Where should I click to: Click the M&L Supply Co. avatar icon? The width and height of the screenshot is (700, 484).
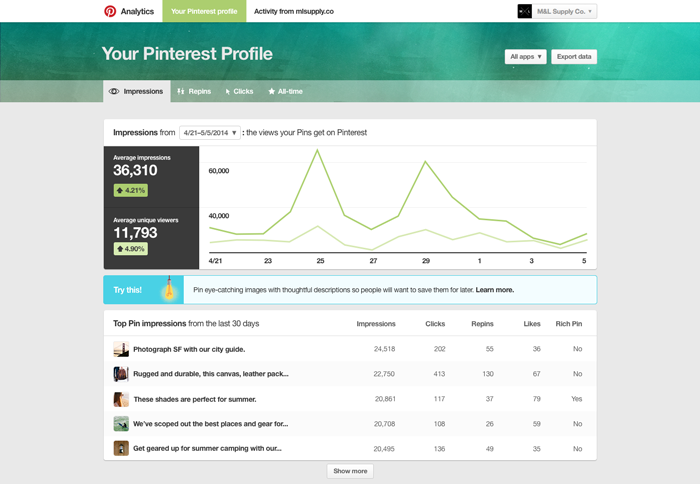pos(524,11)
